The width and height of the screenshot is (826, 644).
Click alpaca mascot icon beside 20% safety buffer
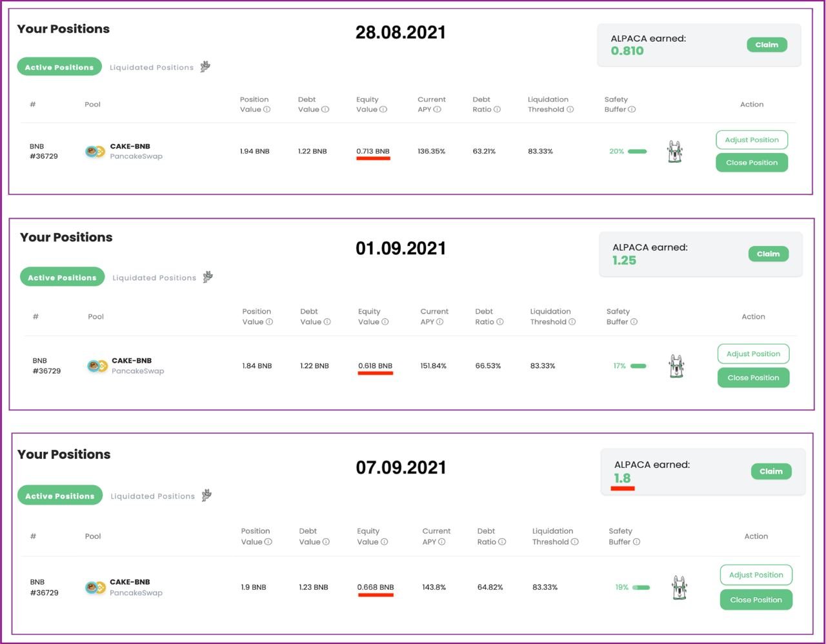point(674,152)
